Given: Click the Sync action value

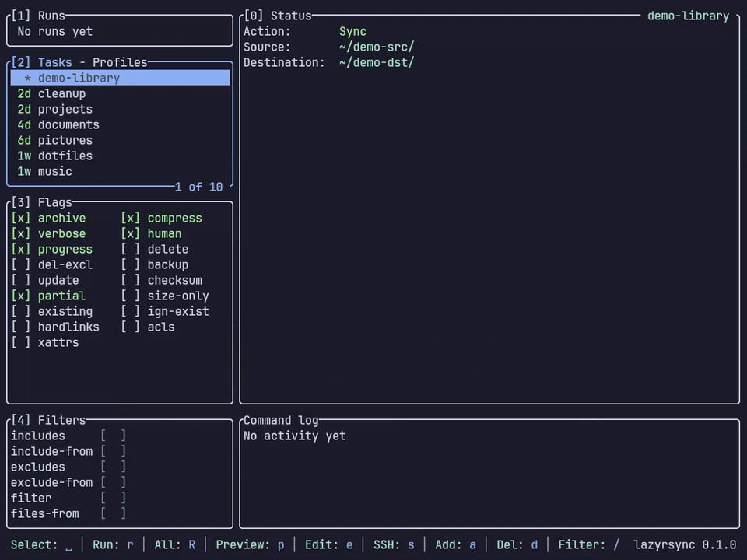Looking at the screenshot, I should tap(353, 31).
